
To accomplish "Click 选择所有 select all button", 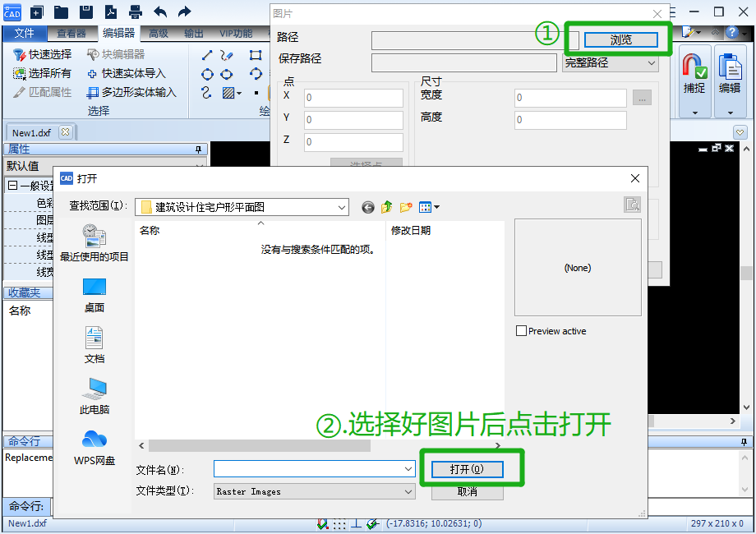I will coord(43,73).
